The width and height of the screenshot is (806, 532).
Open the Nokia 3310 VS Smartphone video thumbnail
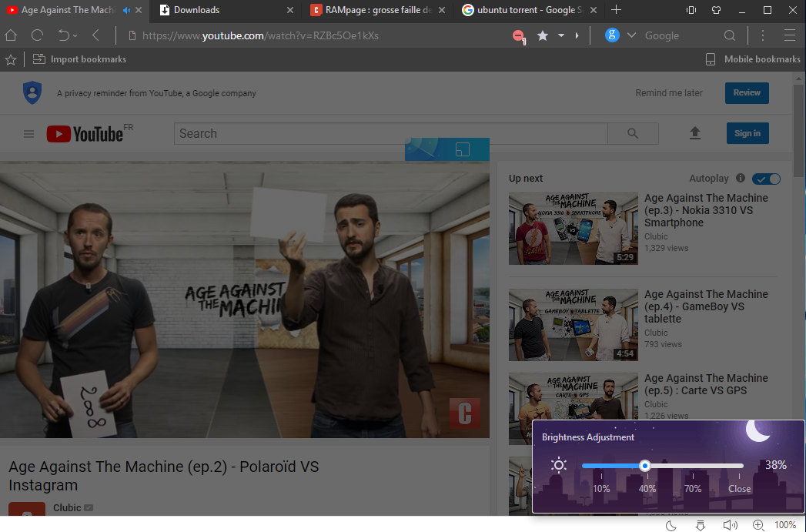click(573, 229)
